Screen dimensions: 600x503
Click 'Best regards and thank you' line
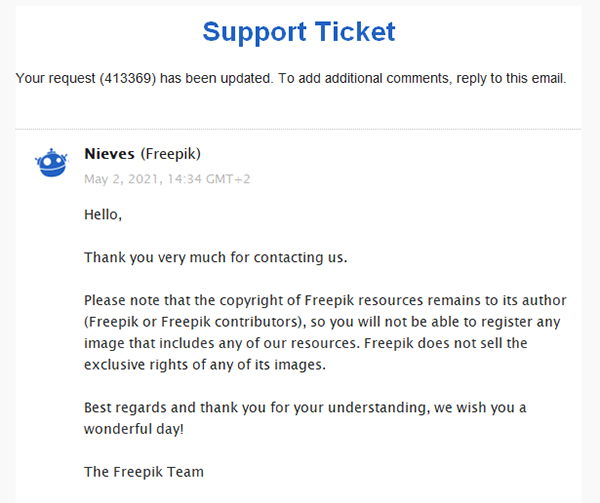(305, 407)
